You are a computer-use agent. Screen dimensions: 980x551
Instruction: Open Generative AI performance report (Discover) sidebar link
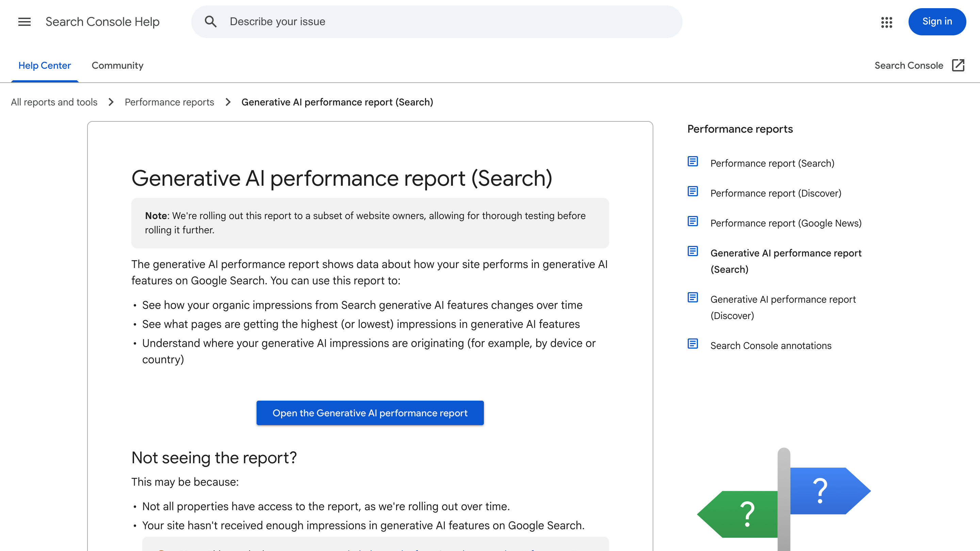click(x=783, y=307)
